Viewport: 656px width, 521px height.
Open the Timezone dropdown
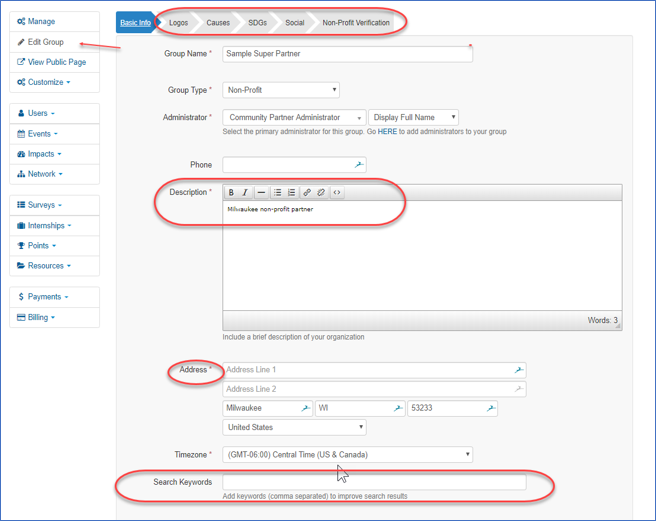[347, 455]
